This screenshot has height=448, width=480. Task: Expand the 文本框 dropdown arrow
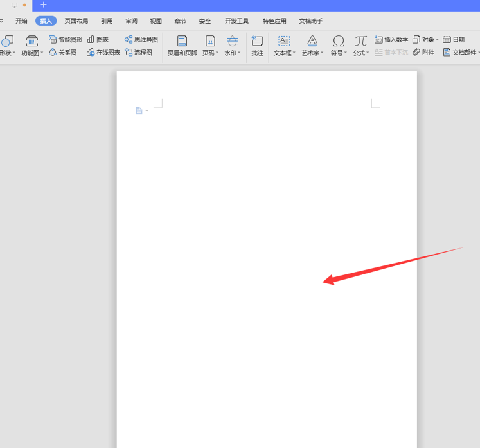pyautogui.click(x=294, y=53)
